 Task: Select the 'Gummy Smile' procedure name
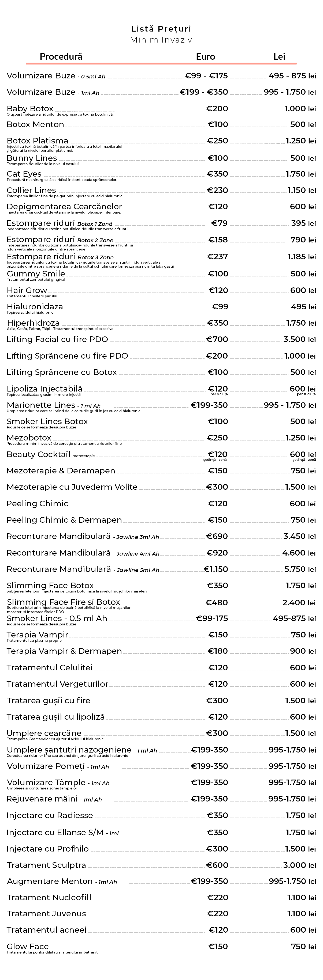pos(36,274)
